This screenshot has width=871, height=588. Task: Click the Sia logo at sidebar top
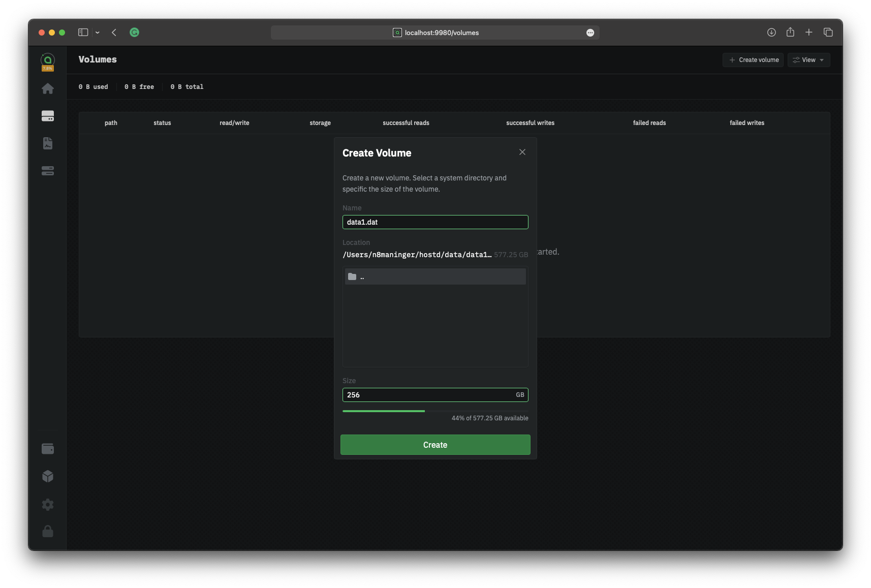[x=48, y=60]
